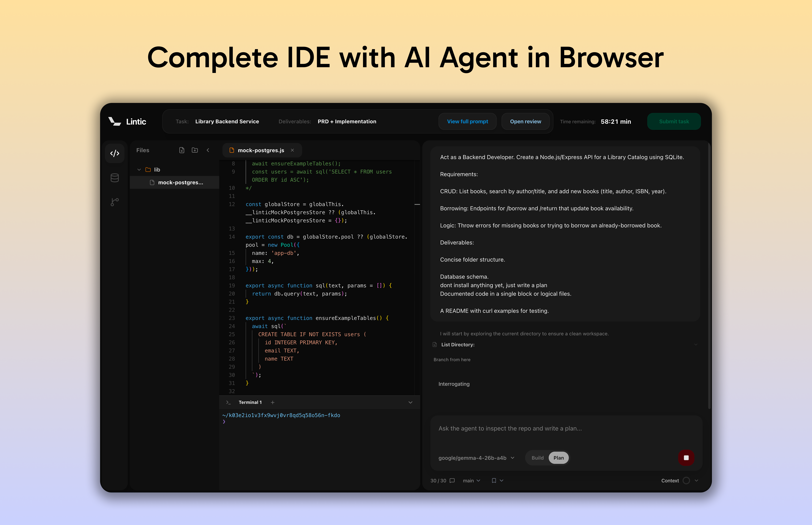Select the Plan mode toggle

[x=558, y=458]
